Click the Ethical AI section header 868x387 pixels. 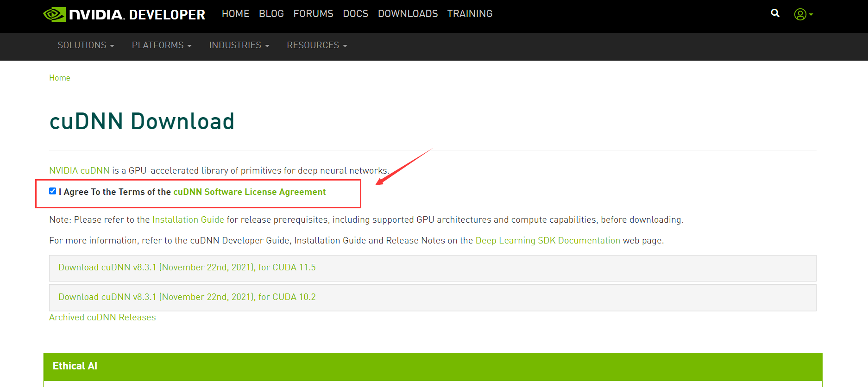(x=433, y=366)
